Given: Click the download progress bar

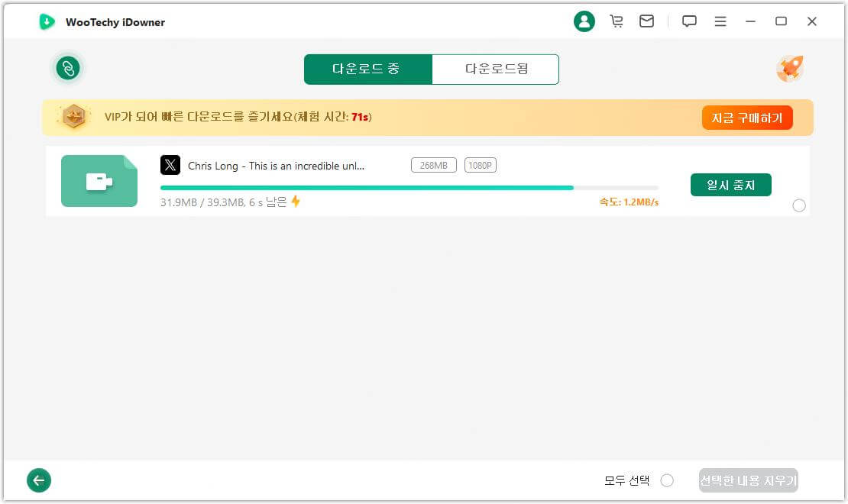Looking at the screenshot, I should 409,188.
